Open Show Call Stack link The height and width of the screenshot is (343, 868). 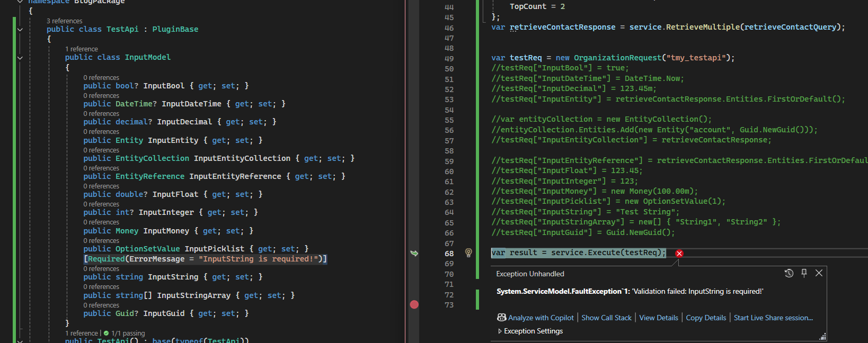[606, 318]
